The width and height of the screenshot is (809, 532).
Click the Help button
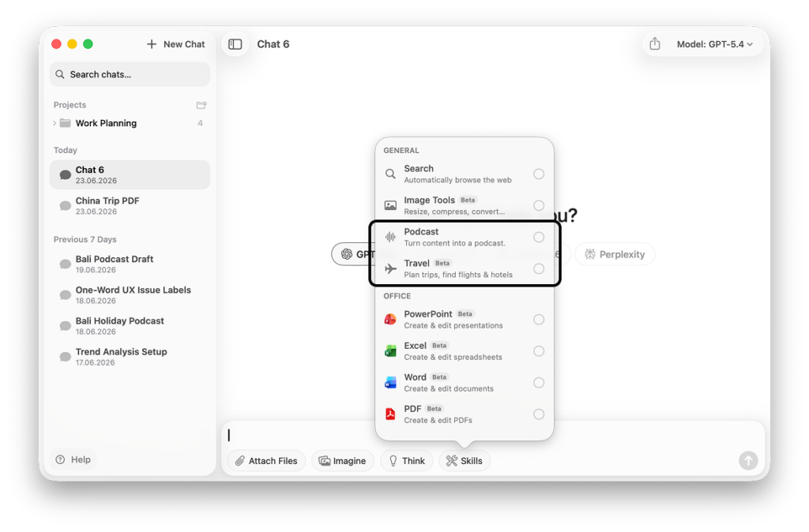tap(73, 459)
